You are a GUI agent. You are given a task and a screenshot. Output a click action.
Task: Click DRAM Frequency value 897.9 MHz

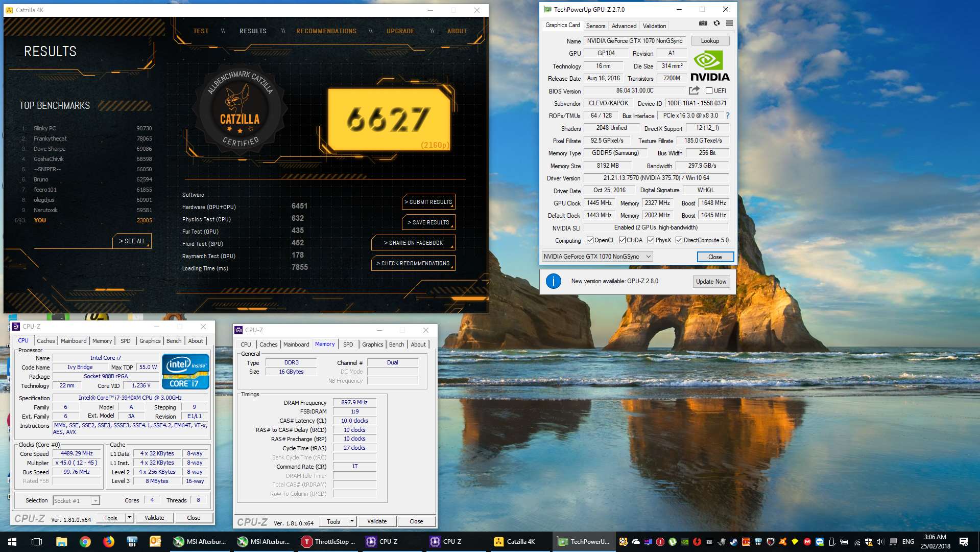pos(354,402)
